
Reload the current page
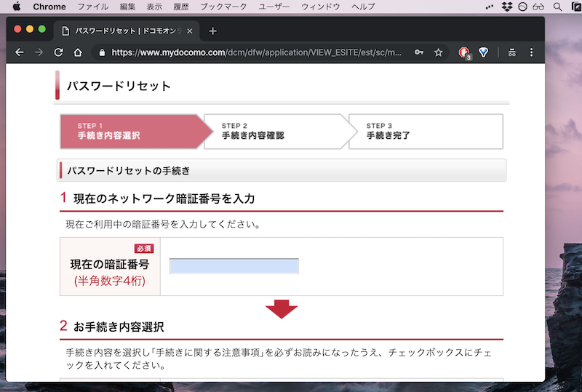coord(58,52)
